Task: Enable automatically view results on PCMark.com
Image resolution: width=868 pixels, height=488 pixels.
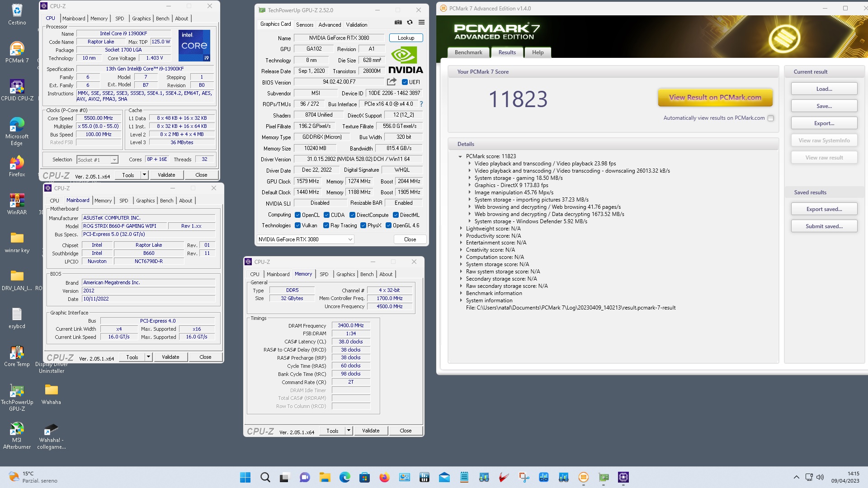Action: (771, 118)
